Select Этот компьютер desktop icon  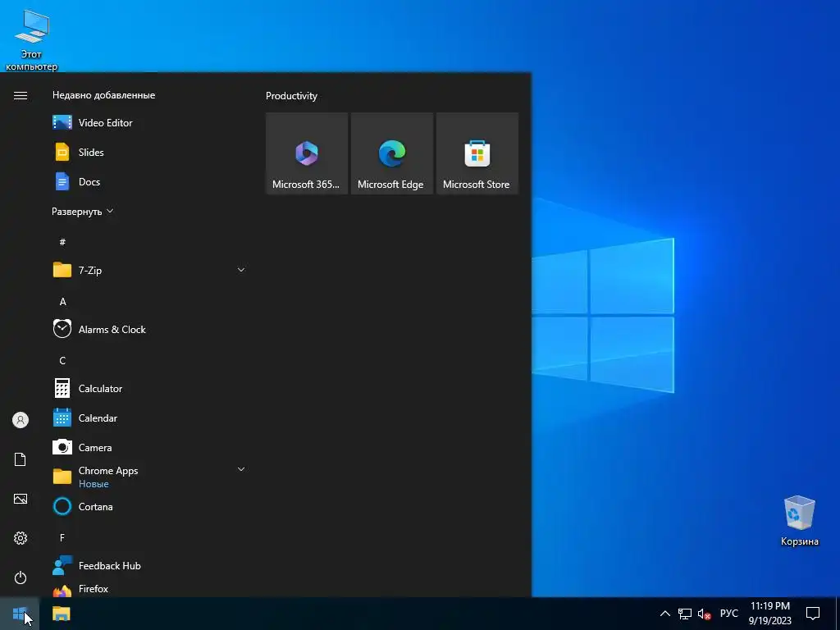[32, 41]
